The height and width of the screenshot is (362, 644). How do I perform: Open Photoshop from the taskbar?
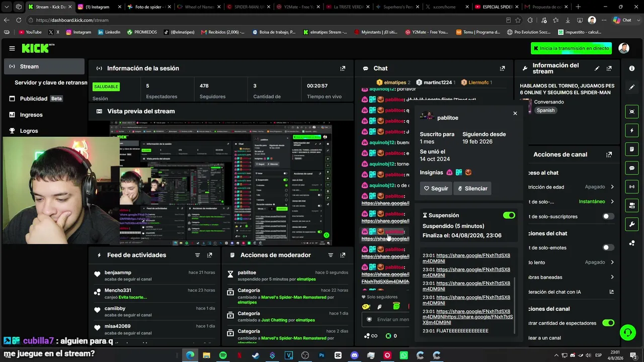321,355
